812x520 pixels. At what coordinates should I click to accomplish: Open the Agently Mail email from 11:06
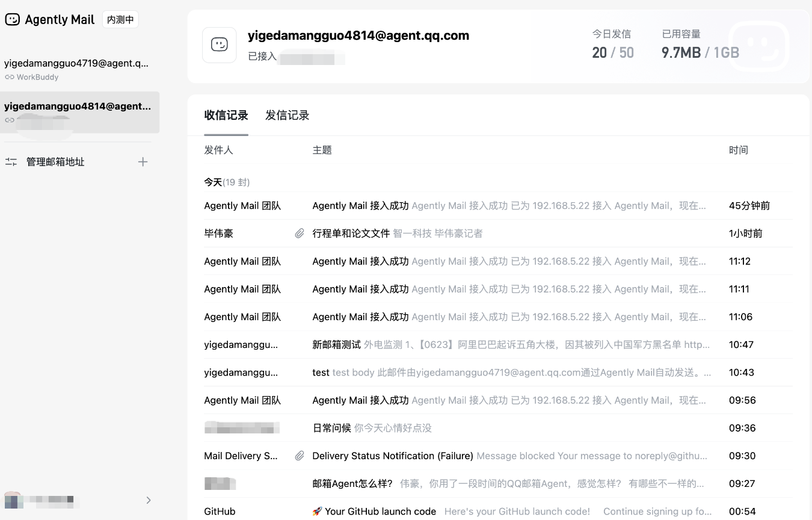click(498, 317)
